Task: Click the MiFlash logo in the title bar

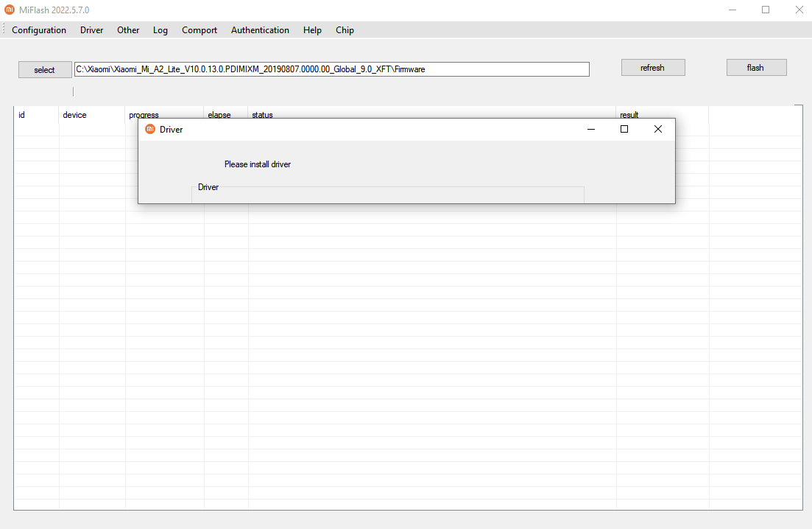Action: 10,10
